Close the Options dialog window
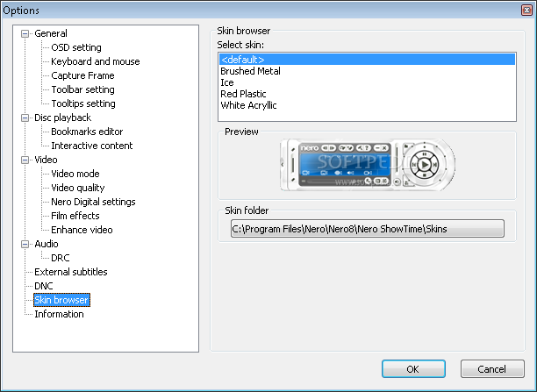Viewport: 537px width, 392px height. (x=526, y=10)
